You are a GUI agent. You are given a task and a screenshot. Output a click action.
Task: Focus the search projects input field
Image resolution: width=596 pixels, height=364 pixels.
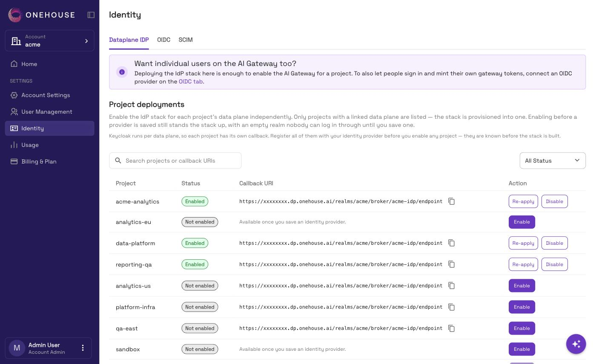point(175,161)
